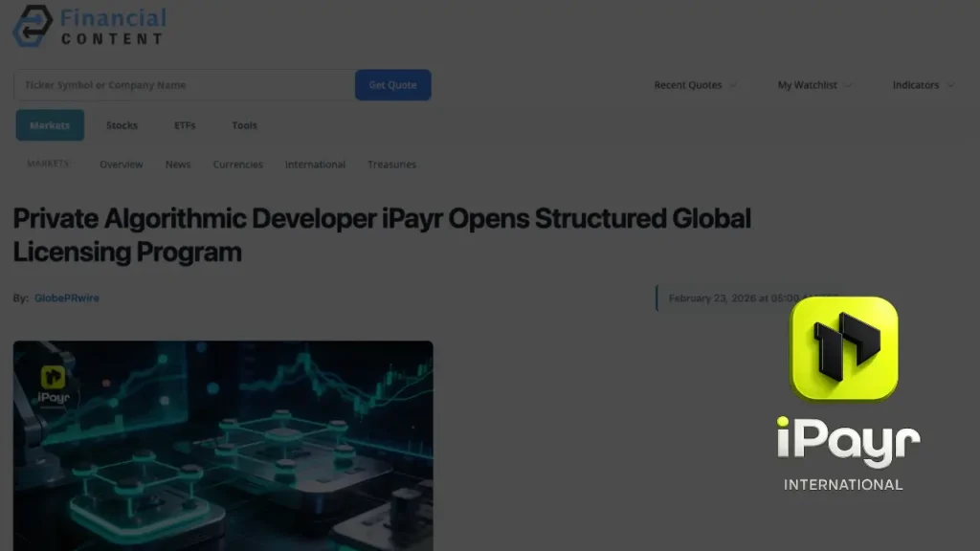Open the News section in the Markets menu
The width and height of the screenshot is (980, 551).
coord(177,165)
